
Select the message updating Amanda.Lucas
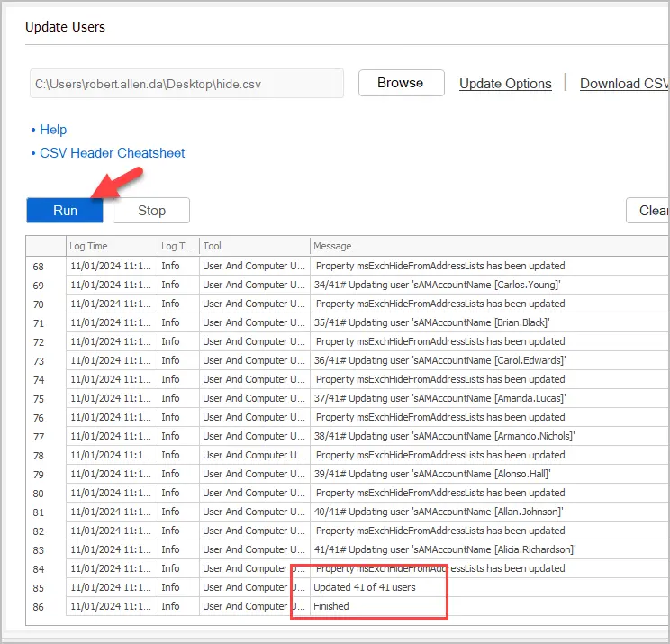pyautogui.click(x=439, y=398)
